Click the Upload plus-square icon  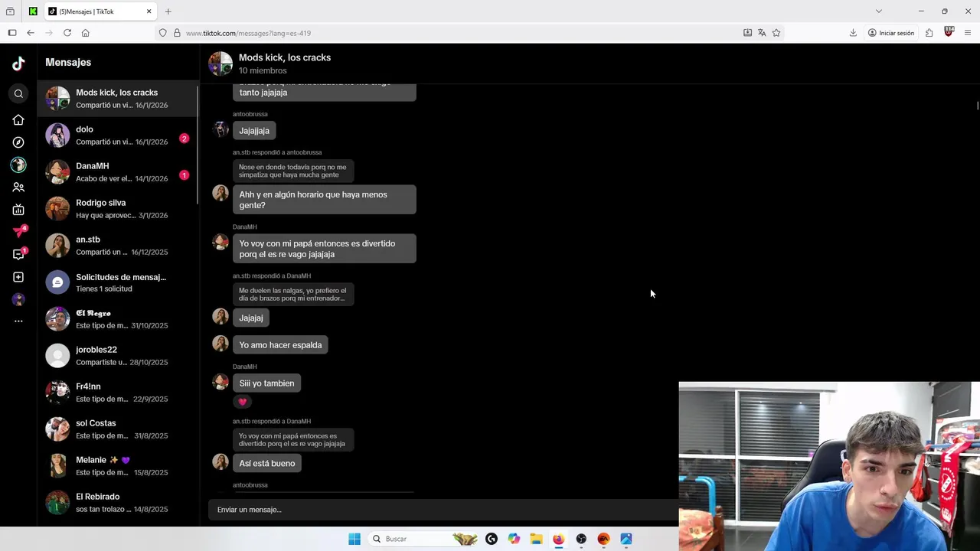tap(18, 277)
